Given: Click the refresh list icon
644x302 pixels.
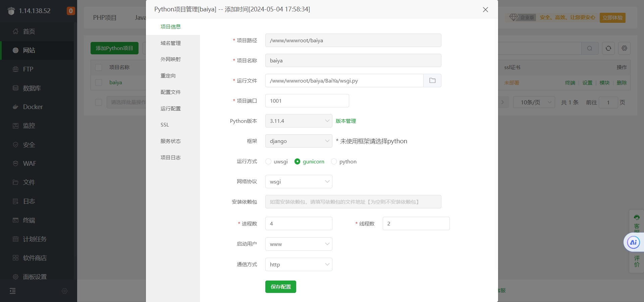Looking at the screenshot, I should click(608, 48).
